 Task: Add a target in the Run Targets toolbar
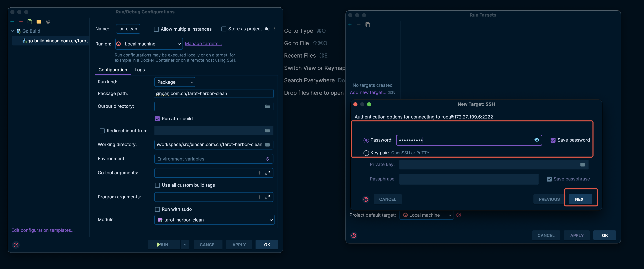tap(350, 25)
